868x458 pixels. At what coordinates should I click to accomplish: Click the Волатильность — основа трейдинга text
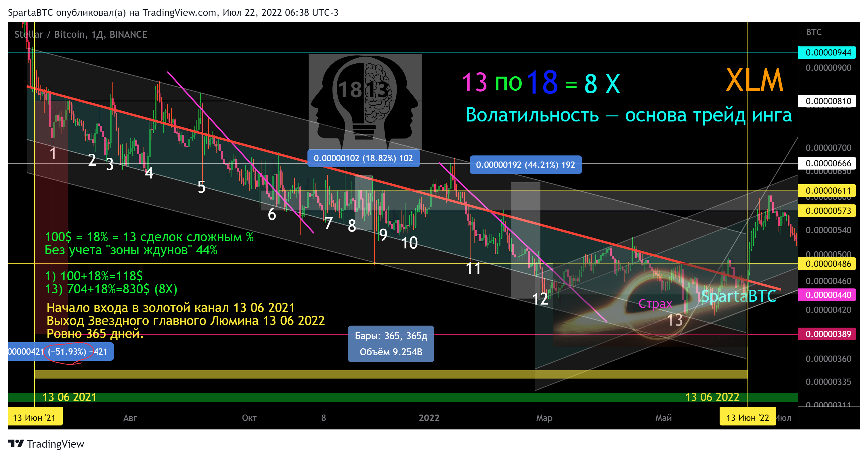[629, 115]
